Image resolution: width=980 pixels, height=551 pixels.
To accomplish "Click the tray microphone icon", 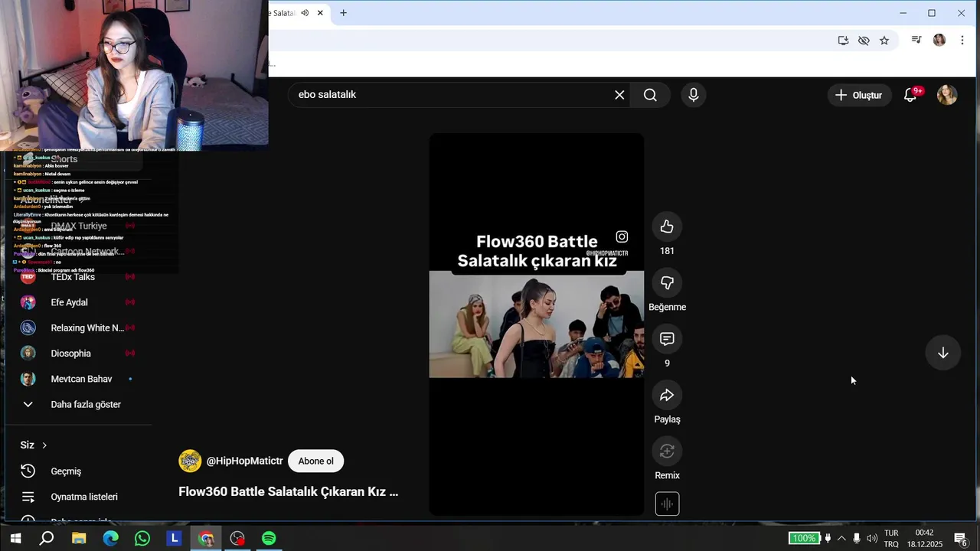I will click(x=857, y=539).
